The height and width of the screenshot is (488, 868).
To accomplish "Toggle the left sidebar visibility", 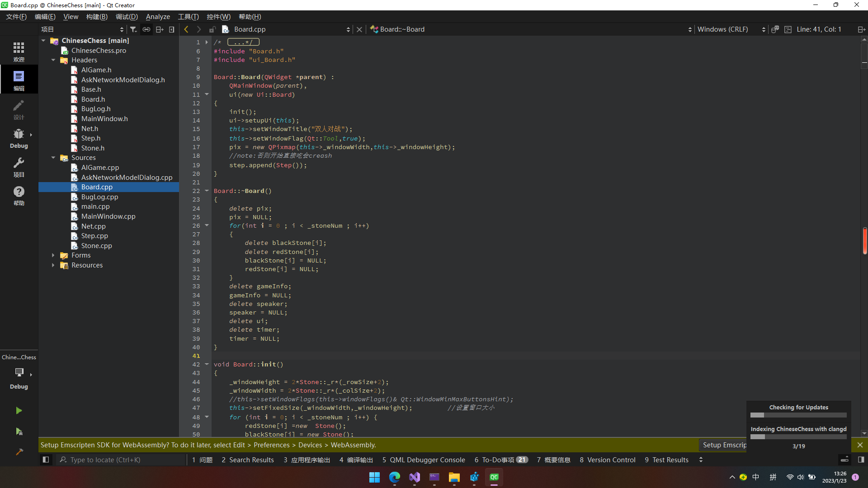I will (x=46, y=460).
